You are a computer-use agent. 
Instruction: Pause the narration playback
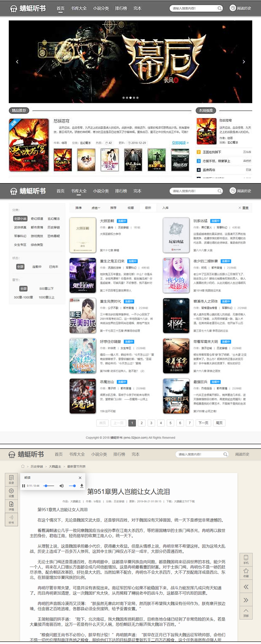pos(23,486)
